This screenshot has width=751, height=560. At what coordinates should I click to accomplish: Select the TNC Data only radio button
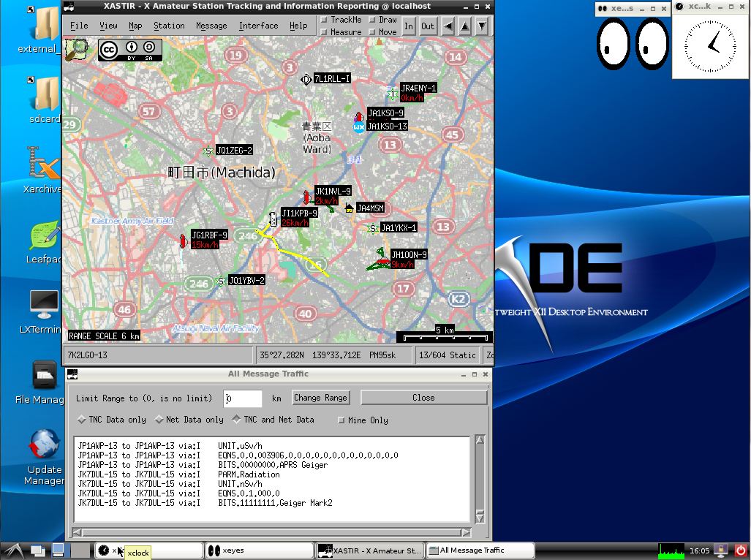pos(82,420)
